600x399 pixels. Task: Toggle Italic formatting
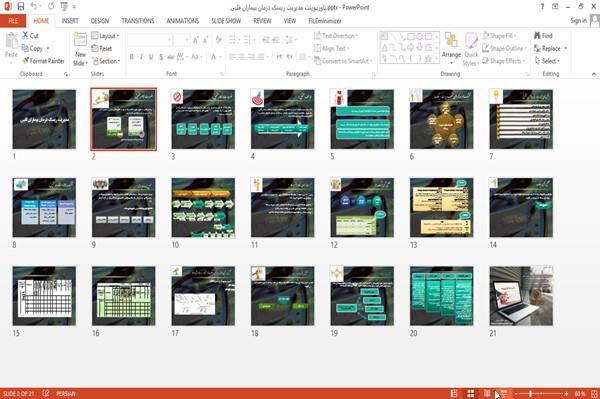click(x=141, y=57)
